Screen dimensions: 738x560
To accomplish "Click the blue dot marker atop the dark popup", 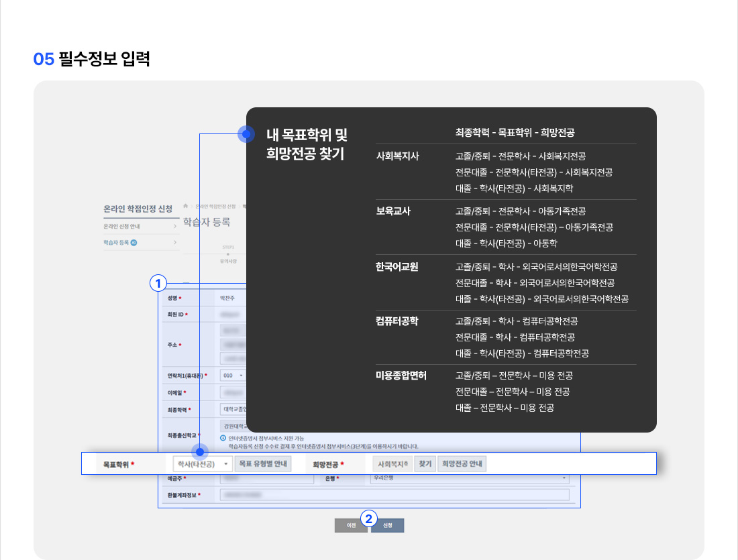I will [x=246, y=134].
